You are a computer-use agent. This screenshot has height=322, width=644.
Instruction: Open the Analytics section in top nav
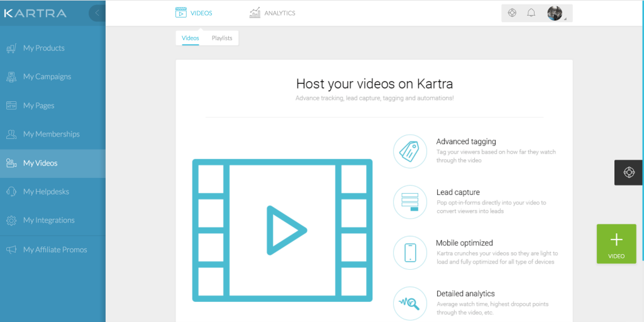click(272, 13)
